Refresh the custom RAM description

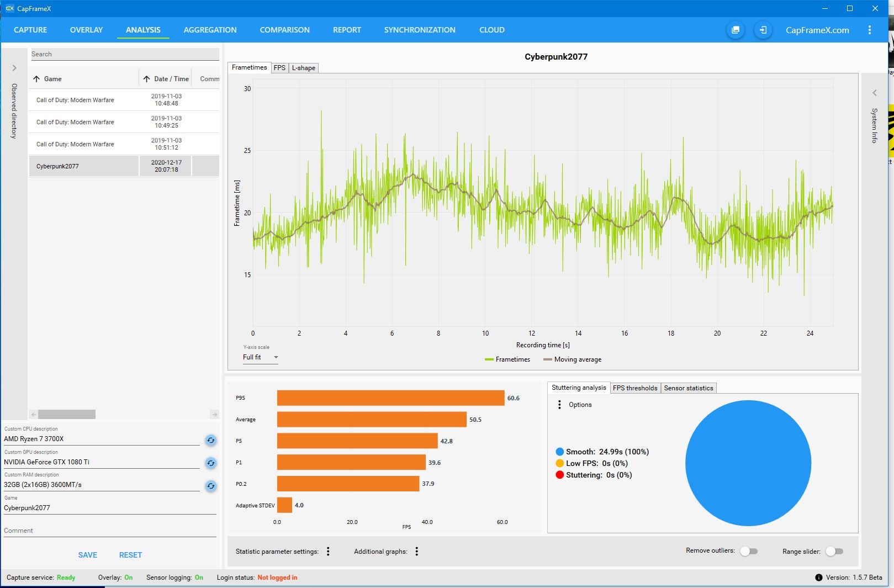point(210,486)
